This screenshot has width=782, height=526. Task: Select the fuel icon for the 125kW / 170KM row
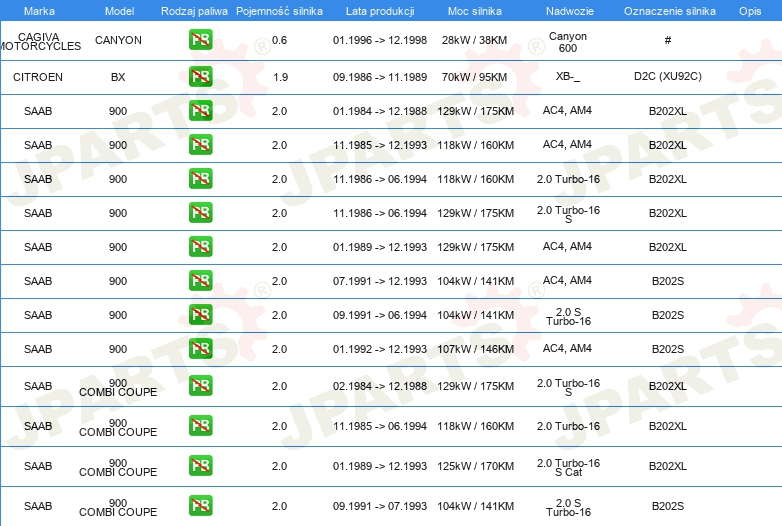point(200,466)
